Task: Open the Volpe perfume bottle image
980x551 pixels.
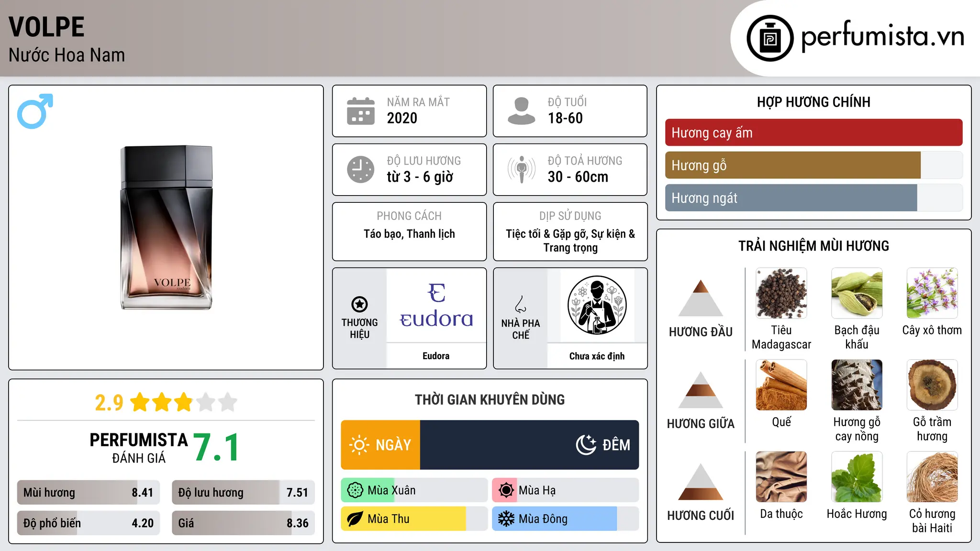Action: point(166,227)
